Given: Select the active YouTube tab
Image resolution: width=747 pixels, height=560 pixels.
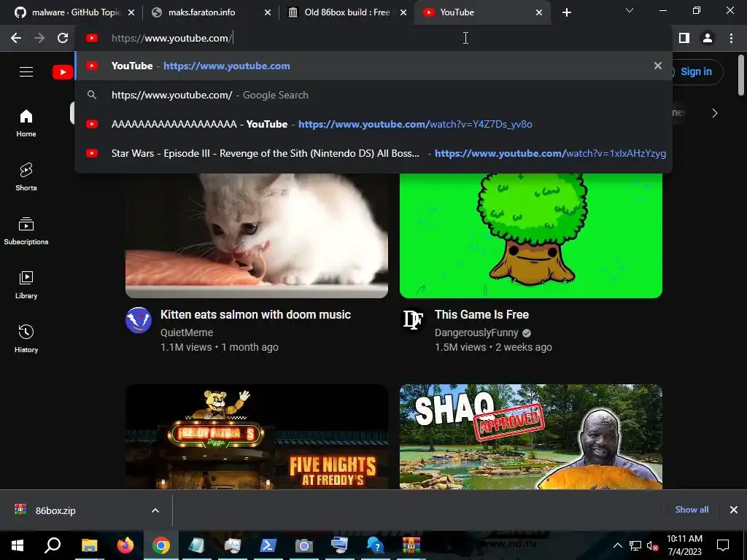Looking at the screenshot, I should point(481,12).
